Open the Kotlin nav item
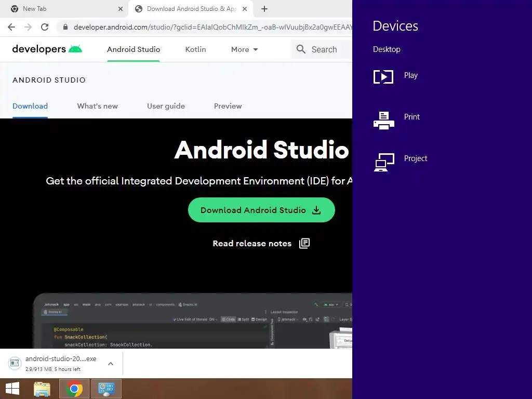This screenshot has width=532, height=399. 195,49
